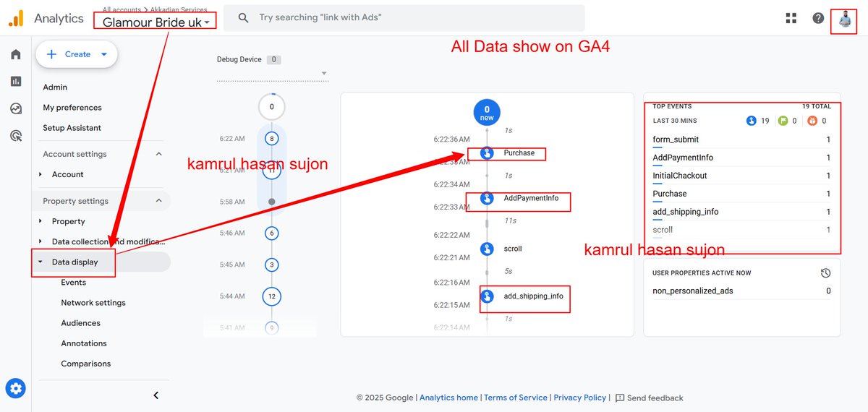Click the search magnifier icon

(x=244, y=18)
